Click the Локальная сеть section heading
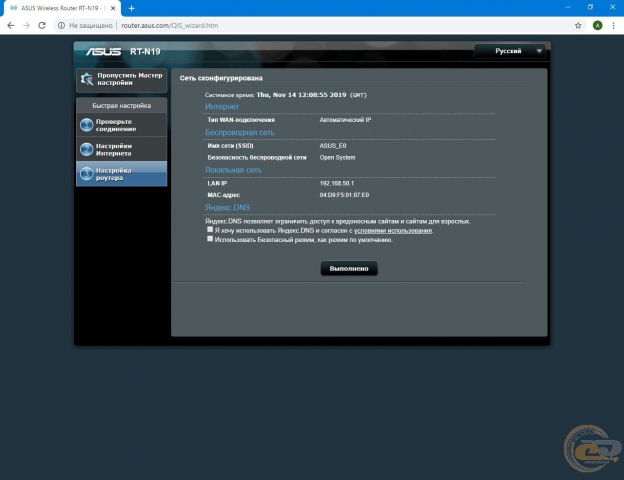The image size is (624, 480). (233, 170)
